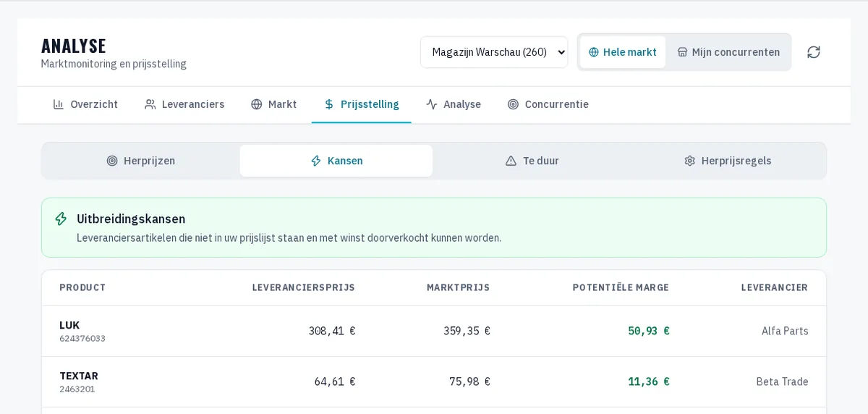The height and width of the screenshot is (414, 868).
Task: Click potential margin 50,93 €
Action: tap(649, 331)
